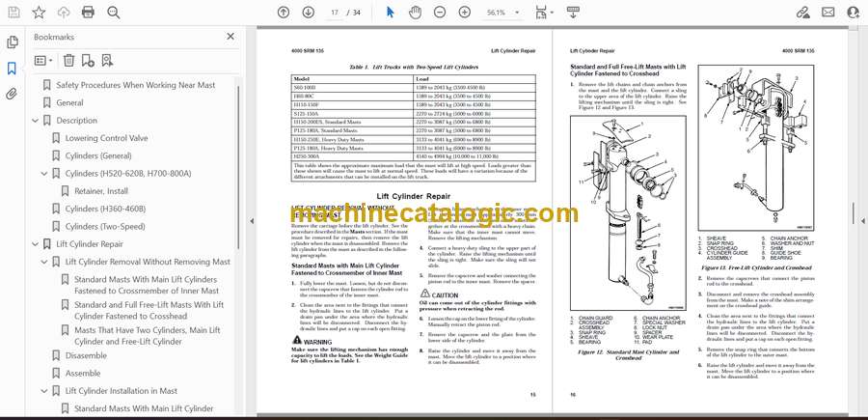Open the attachments paperclip panel
This screenshot has height=420, width=868.
coord(13,94)
